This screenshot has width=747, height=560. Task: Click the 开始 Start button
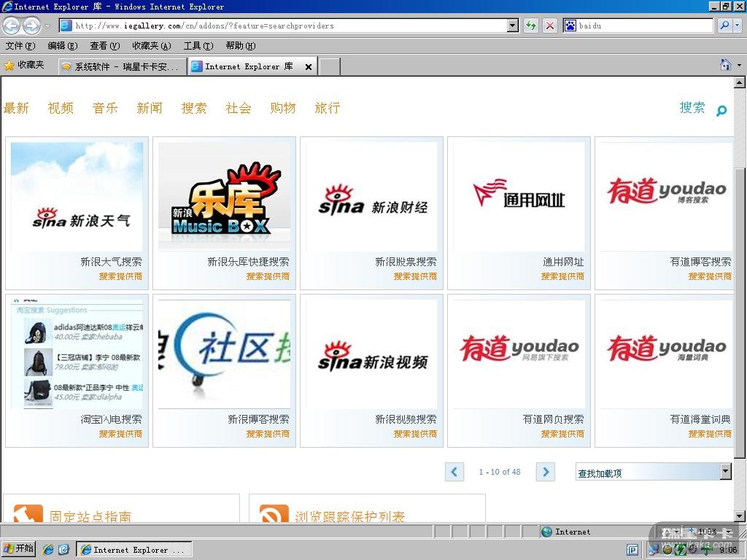[x=19, y=548]
